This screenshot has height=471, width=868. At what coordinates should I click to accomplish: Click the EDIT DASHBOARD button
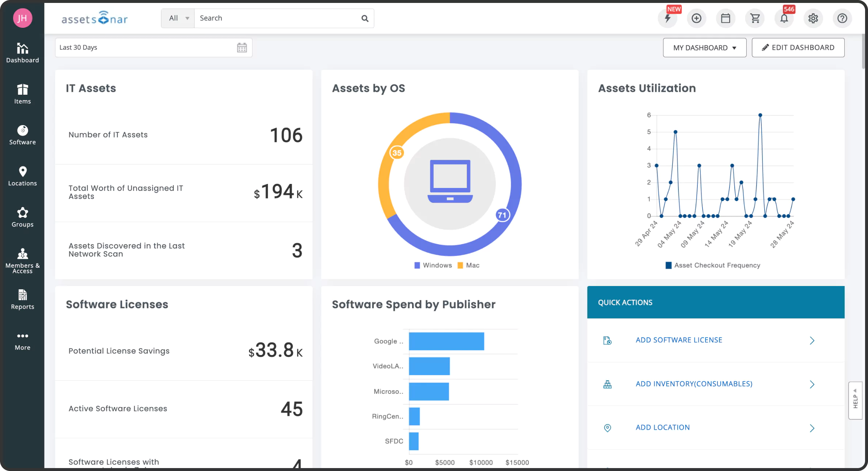[798, 48]
